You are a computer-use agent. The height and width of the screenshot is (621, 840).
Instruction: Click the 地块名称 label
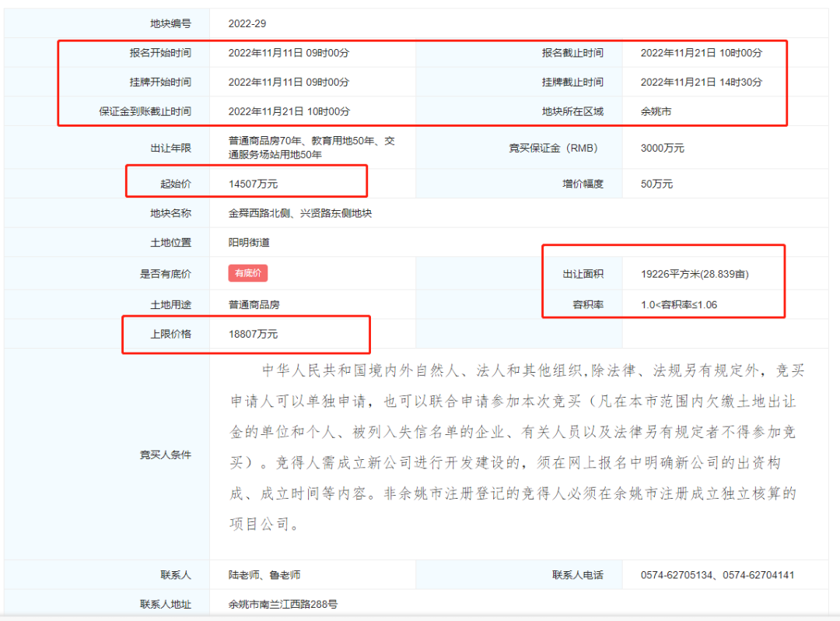tap(170, 213)
